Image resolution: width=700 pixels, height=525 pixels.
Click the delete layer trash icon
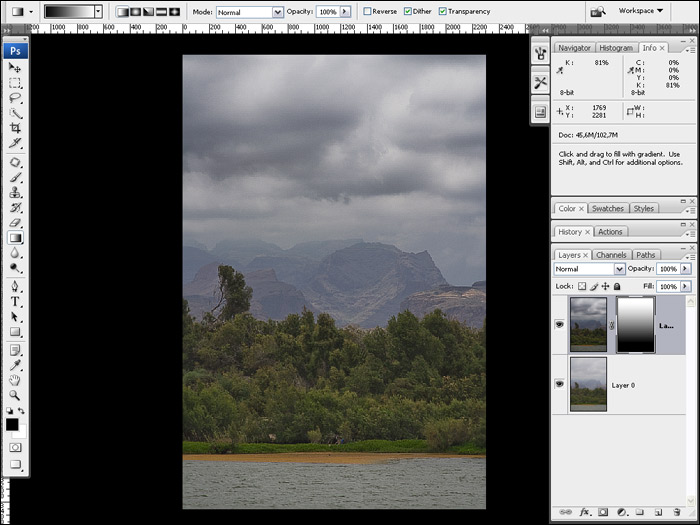tap(677, 512)
